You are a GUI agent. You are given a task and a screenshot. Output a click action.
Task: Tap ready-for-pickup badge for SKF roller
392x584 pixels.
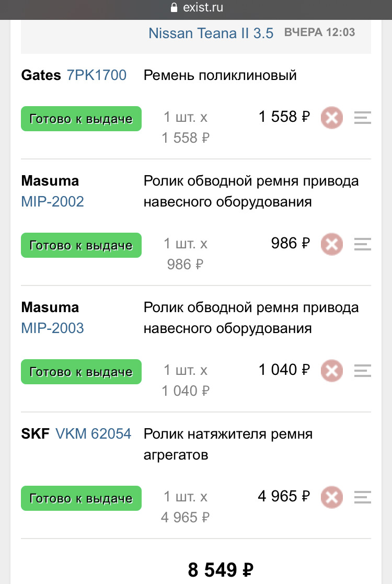pyautogui.click(x=81, y=498)
